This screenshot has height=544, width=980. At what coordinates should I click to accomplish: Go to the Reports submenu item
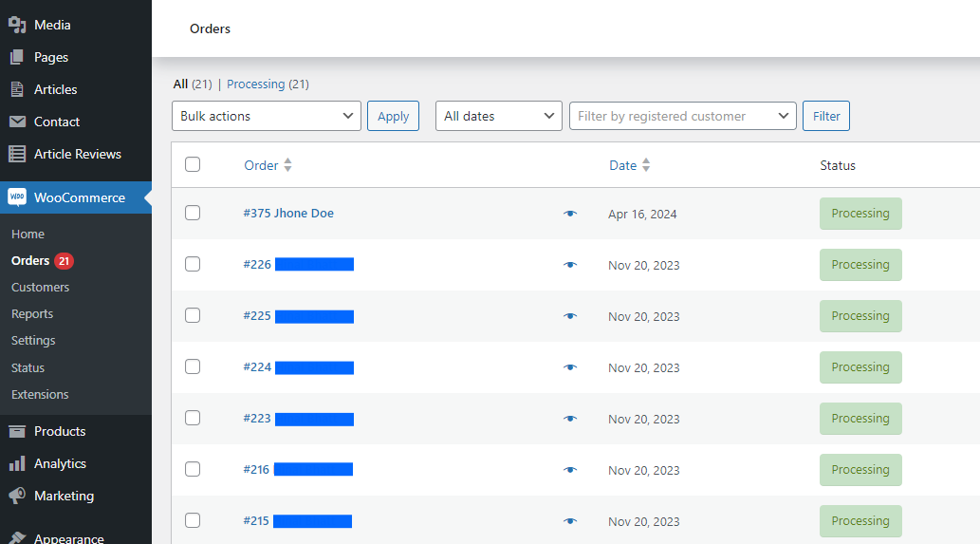(32, 313)
